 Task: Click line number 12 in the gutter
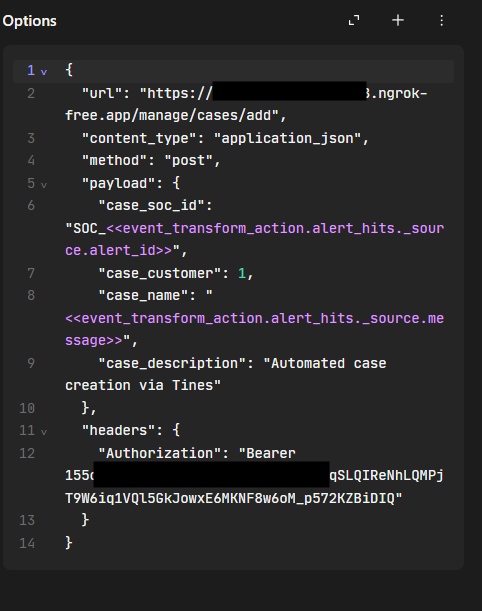[x=27, y=453]
